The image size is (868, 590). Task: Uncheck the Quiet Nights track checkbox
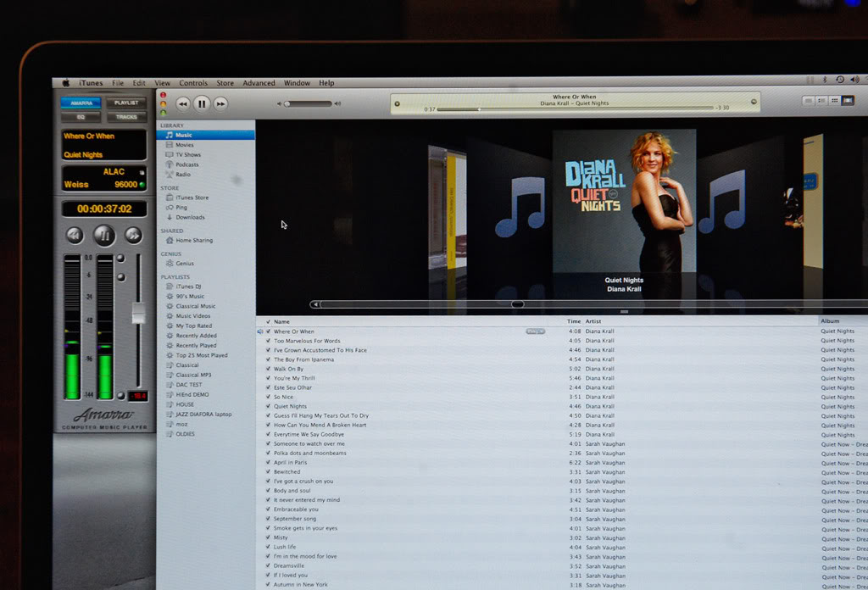pos(269,406)
